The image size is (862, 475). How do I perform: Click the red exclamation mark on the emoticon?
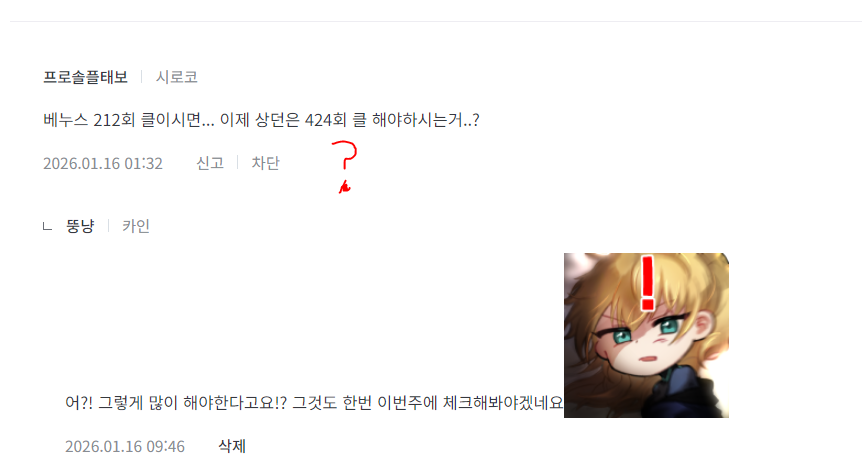(x=648, y=283)
